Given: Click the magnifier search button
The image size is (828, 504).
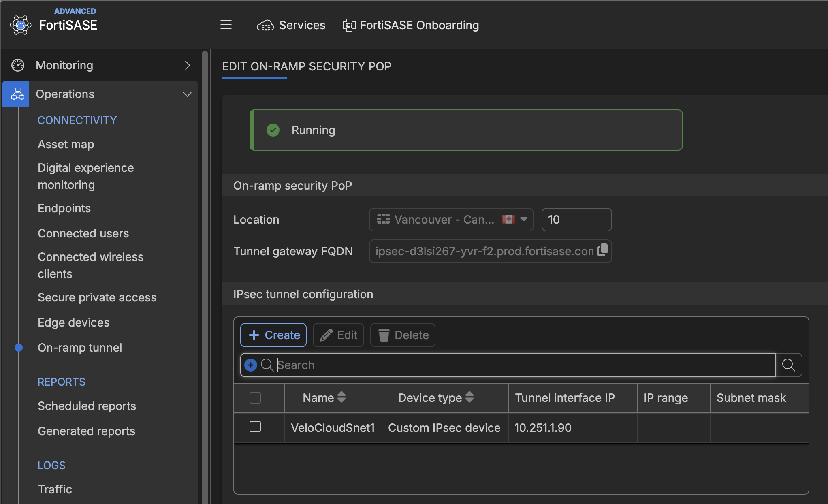Looking at the screenshot, I should pos(788,365).
